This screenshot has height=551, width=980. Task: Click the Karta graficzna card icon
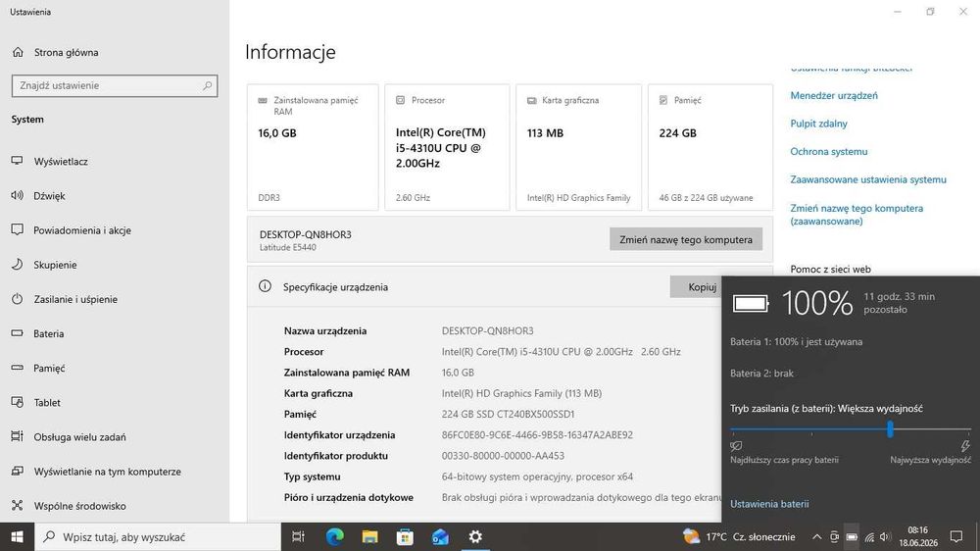pos(532,100)
